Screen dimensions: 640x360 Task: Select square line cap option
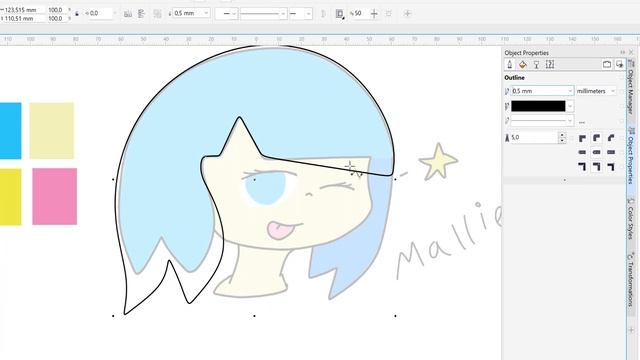coord(582,152)
